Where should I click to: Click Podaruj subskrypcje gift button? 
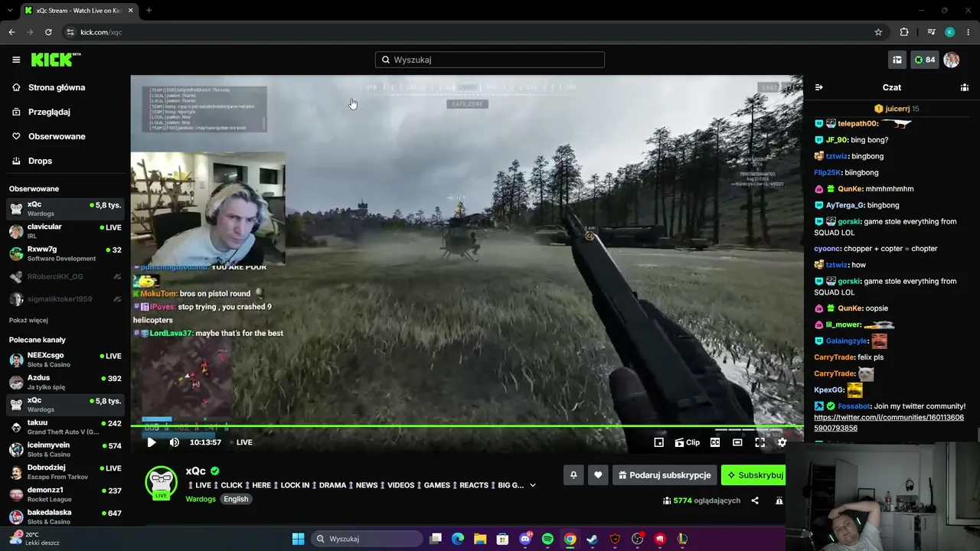[665, 475]
